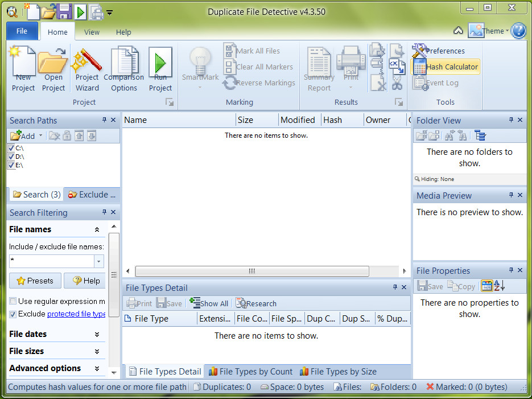Switch to File Types by Size tab

[339, 372]
